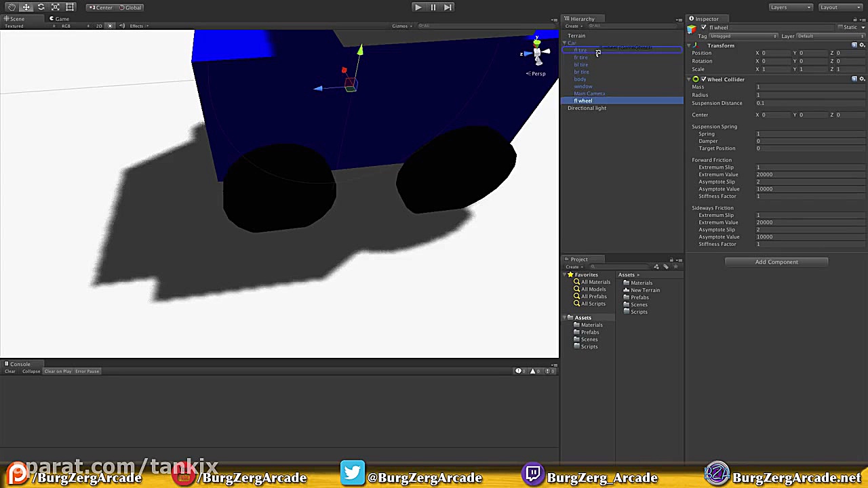Viewport: 868px width, 488px height.
Task: Disable the Wheel Collider component checkbox
Action: pyautogui.click(x=703, y=79)
